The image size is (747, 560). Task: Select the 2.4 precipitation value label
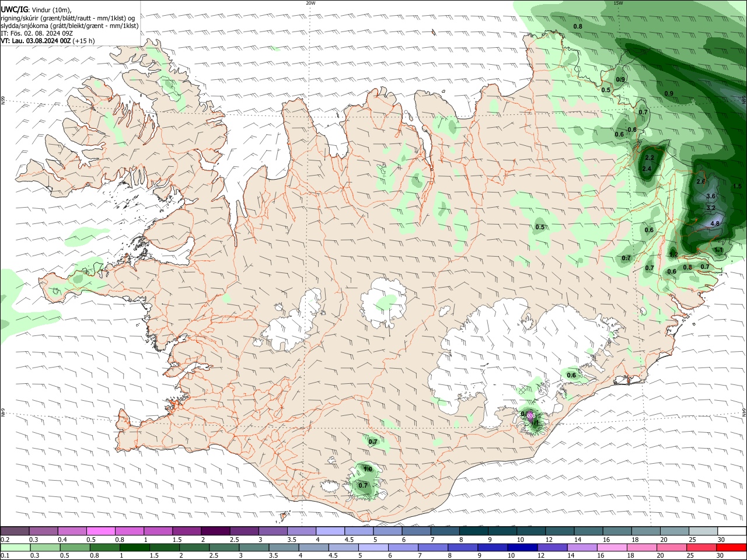point(647,169)
